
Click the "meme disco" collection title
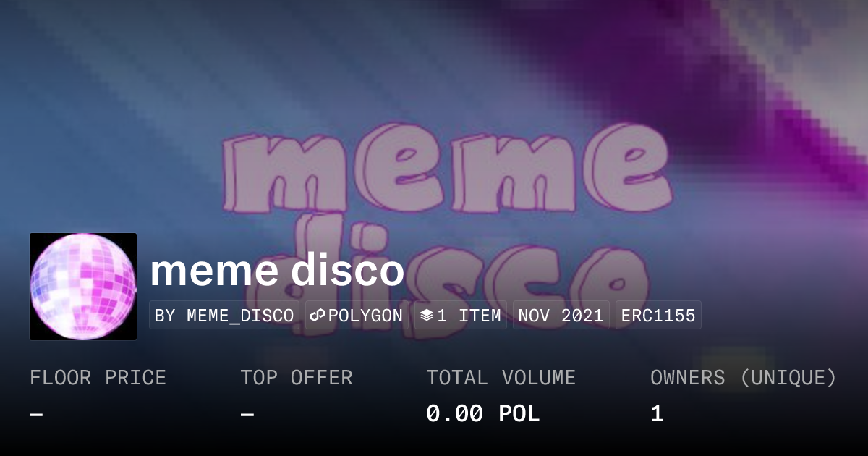(277, 270)
